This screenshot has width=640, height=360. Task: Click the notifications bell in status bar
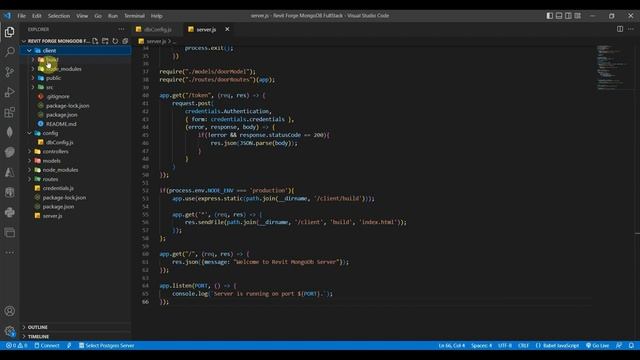pos(631,345)
